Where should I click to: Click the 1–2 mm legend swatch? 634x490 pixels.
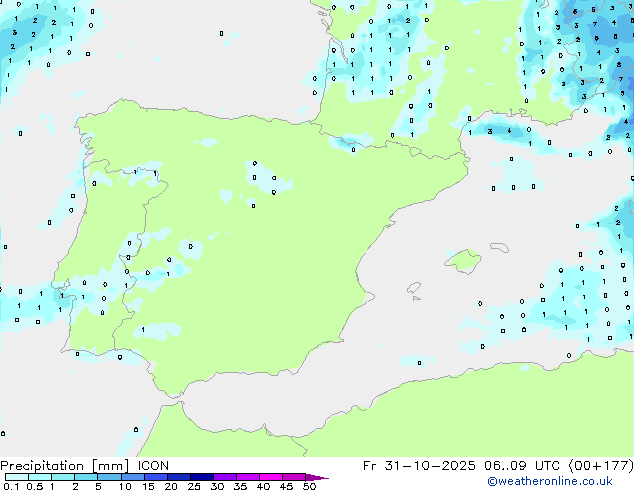63,477
